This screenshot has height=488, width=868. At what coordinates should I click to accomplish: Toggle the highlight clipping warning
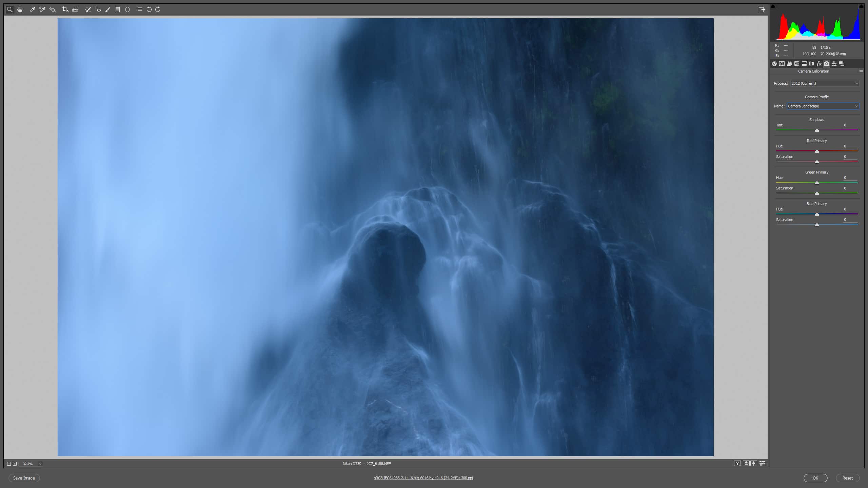861,6
